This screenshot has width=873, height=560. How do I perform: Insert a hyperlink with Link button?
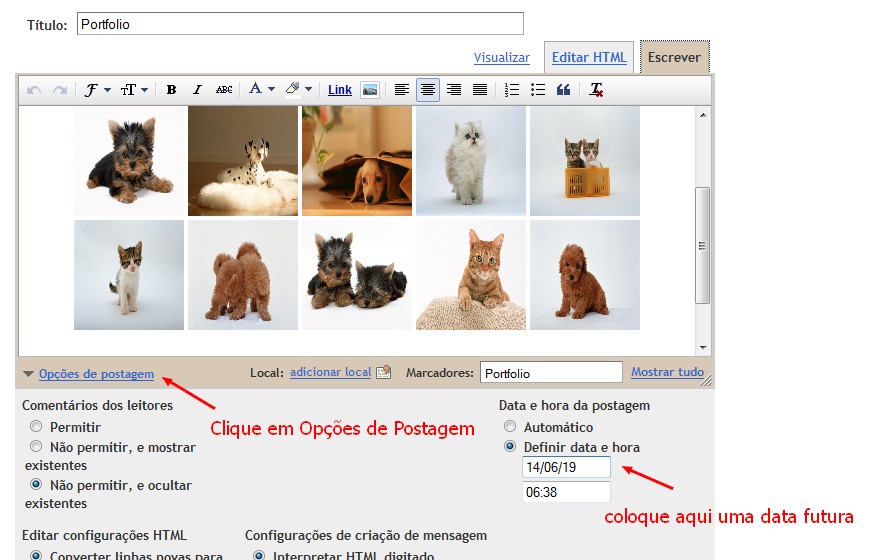click(340, 90)
